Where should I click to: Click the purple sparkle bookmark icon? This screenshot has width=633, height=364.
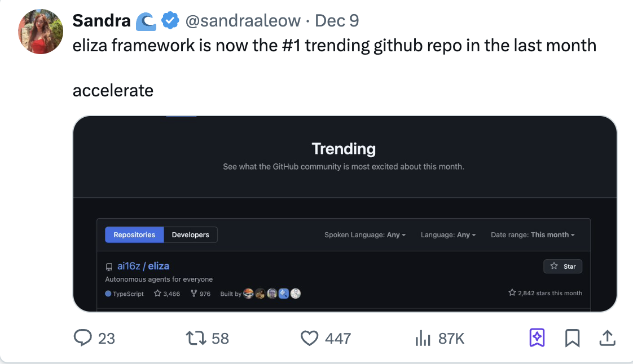point(537,338)
